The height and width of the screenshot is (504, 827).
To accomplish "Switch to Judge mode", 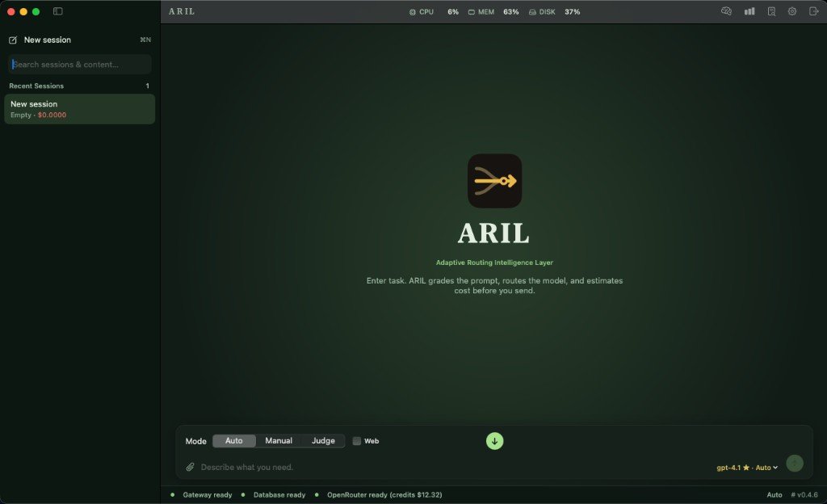I will coord(323,441).
